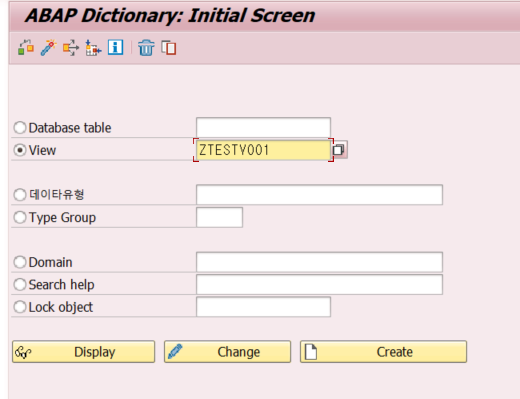This screenshot has height=399, width=520.
Task: Click the Lock object input field
Action: [x=263, y=307]
